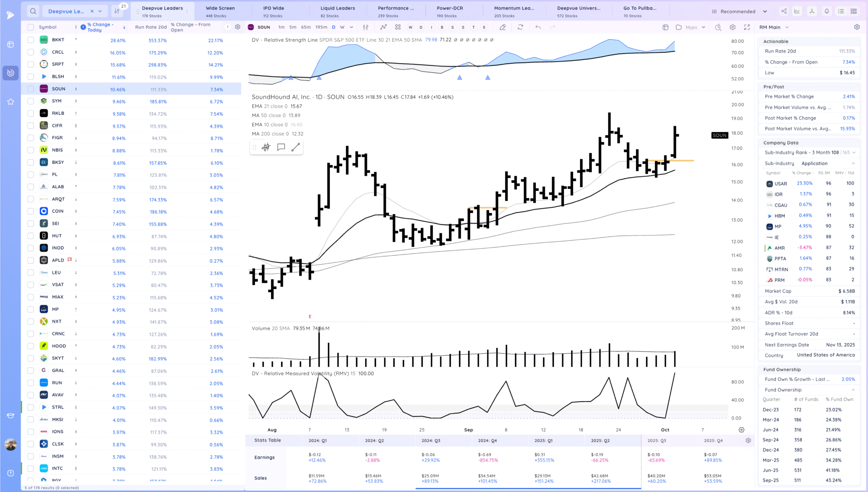Select the 65m timeframe button

[x=305, y=27]
